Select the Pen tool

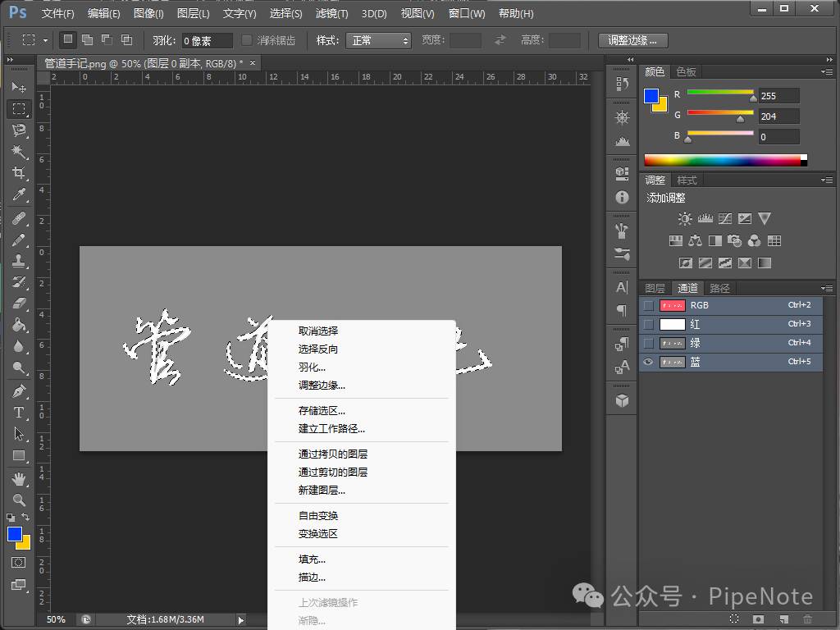(x=19, y=391)
